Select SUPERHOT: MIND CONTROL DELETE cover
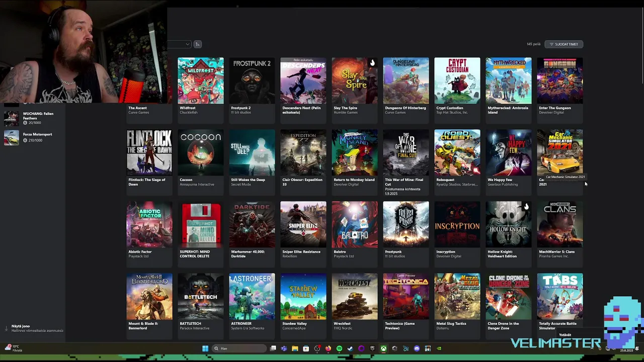 point(201,225)
